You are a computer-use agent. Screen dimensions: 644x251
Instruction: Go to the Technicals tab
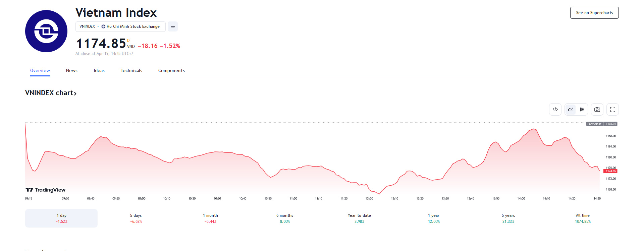(x=131, y=70)
